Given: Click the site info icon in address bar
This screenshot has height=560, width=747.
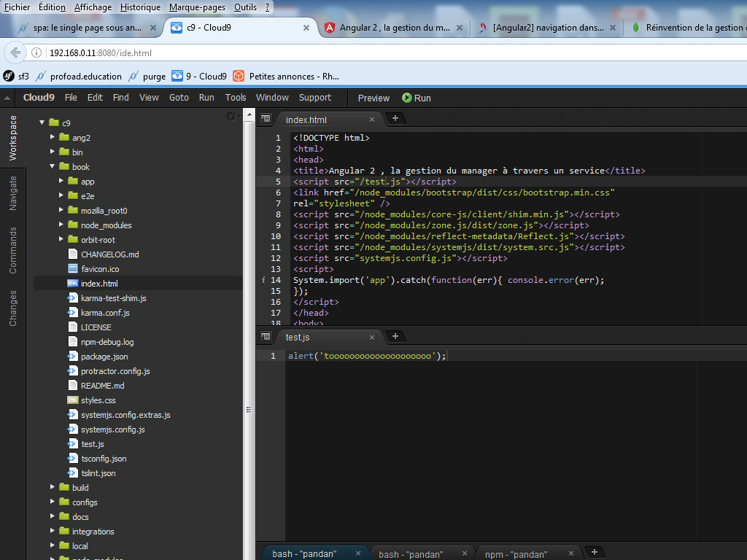Looking at the screenshot, I should click(x=36, y=52).
